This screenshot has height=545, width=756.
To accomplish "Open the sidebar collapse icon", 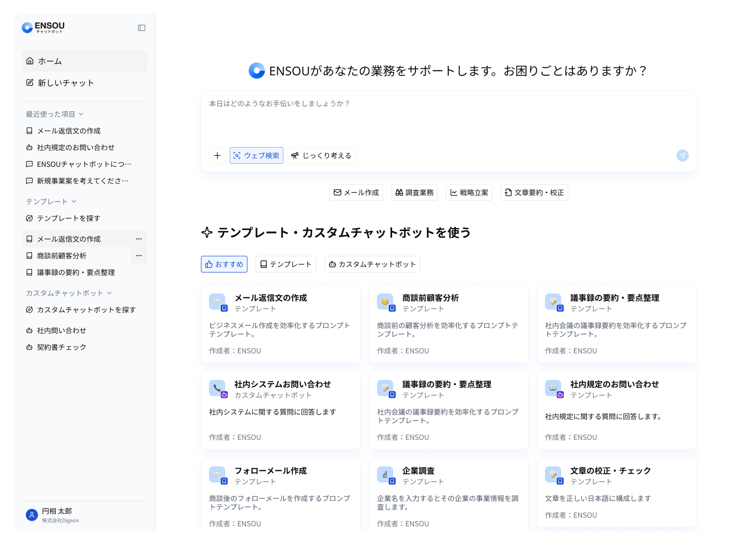I will click(x=141, y=28).
